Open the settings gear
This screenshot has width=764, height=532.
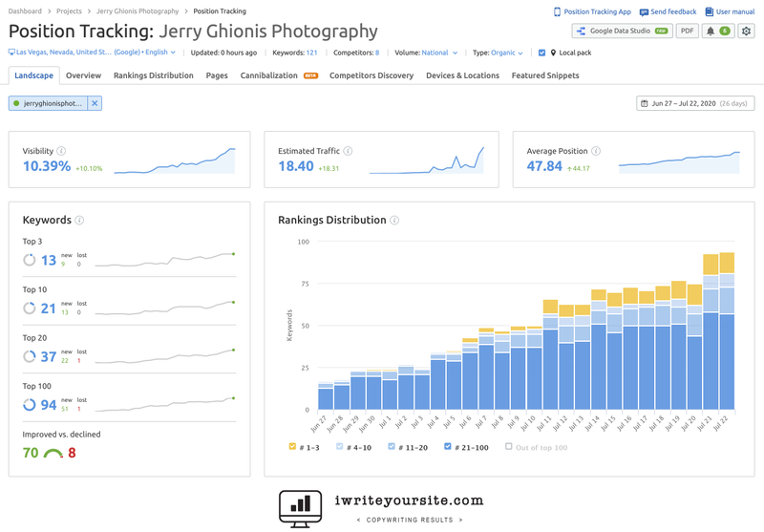[746, 32]
